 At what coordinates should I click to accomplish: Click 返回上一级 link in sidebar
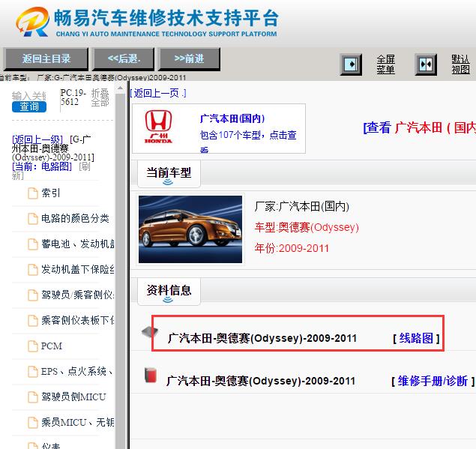pyautogui.click(x=37, y=139)
